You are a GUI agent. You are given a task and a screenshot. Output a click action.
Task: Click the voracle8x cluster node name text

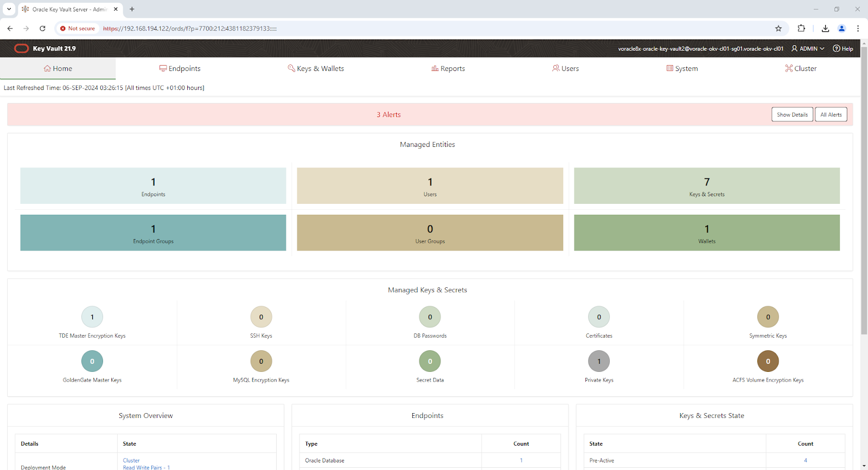pos(700,49)
